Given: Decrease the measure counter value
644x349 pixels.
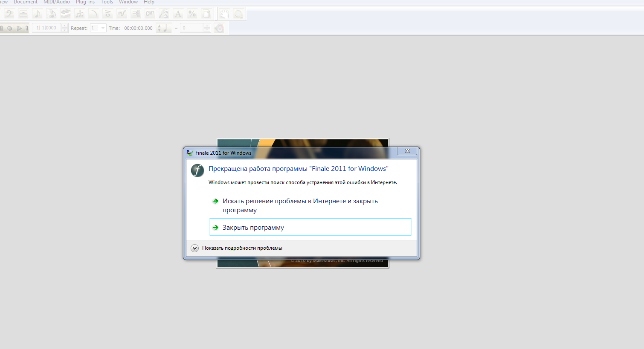Looking at the screenshot, I should click(64, 30).
